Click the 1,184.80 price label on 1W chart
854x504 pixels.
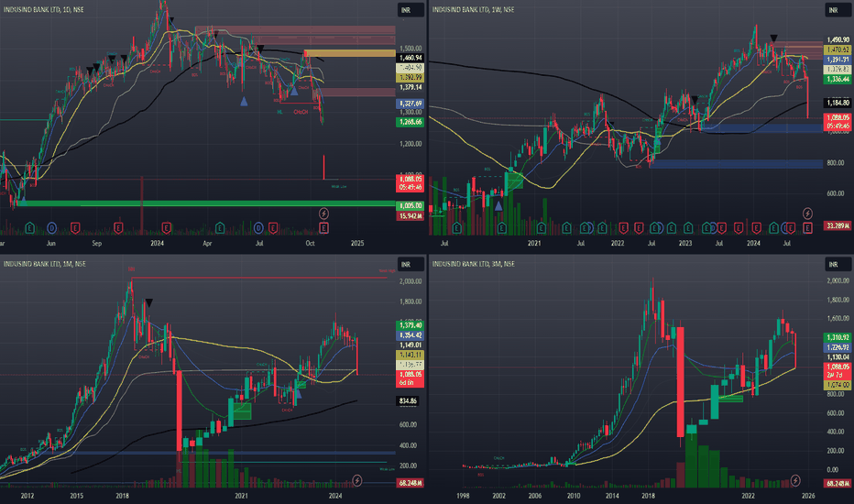pyautogui.click(x=838, y=103)
